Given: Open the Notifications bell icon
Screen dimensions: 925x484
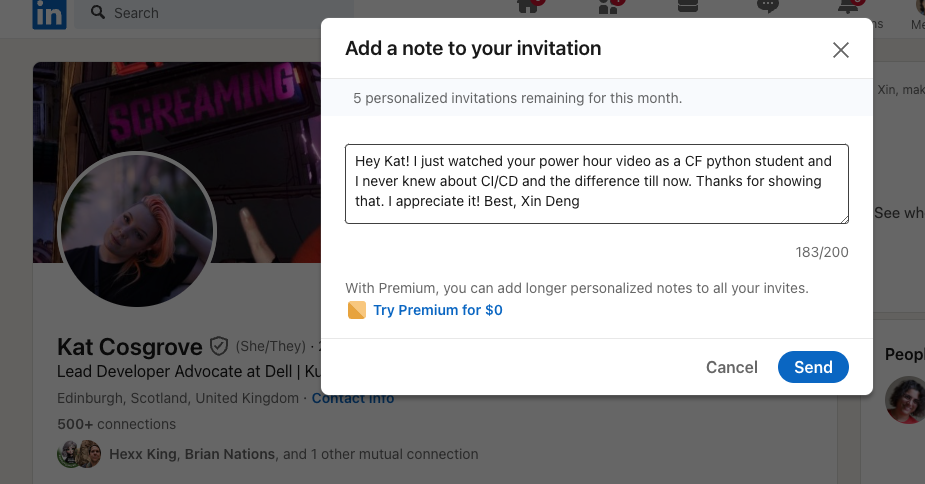Looking at the screenshot, I should [x=848, y=6].
